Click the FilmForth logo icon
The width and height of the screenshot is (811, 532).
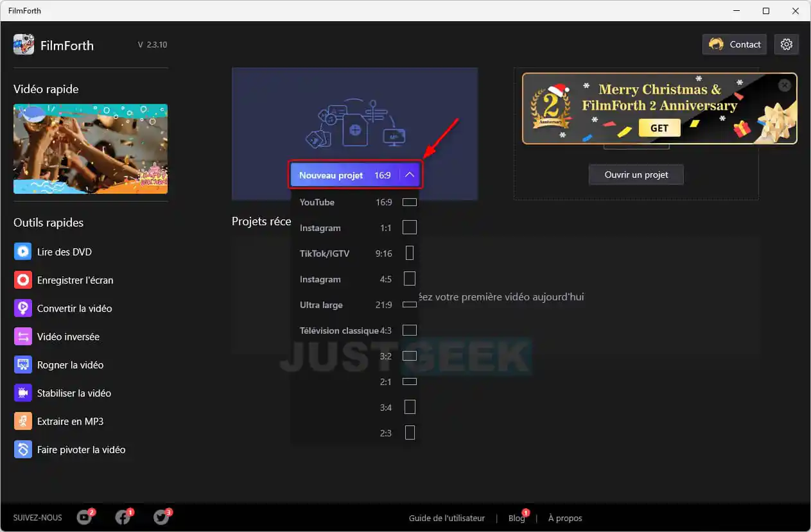click(24, 45)
